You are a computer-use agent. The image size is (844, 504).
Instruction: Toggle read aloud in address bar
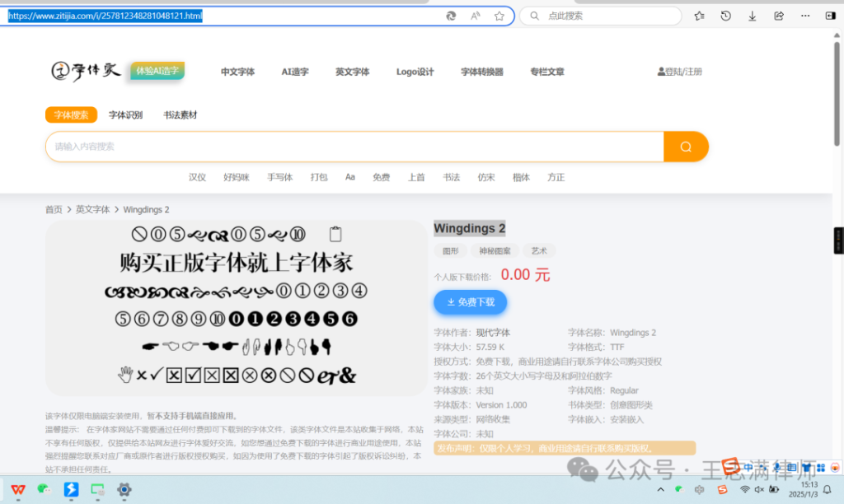475,16
